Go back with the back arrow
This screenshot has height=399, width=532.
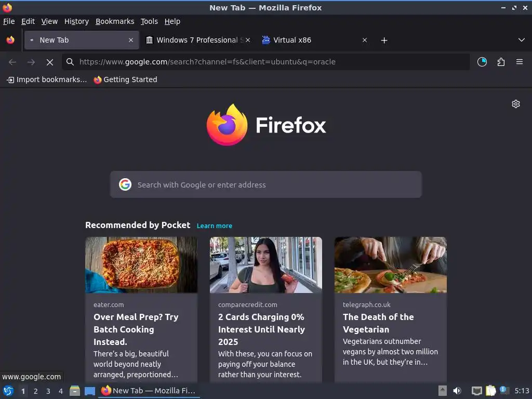coord(12,62)
